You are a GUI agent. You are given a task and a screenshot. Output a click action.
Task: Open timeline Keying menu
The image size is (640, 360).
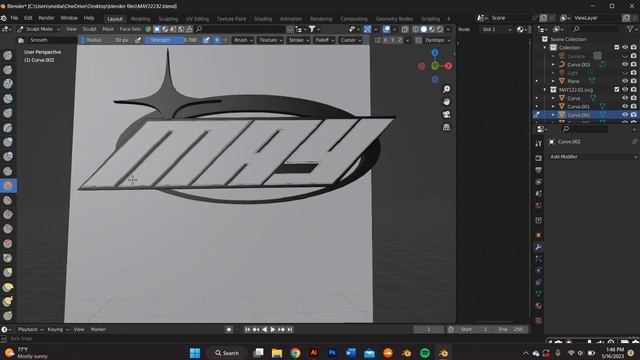(x=58, y=329)
